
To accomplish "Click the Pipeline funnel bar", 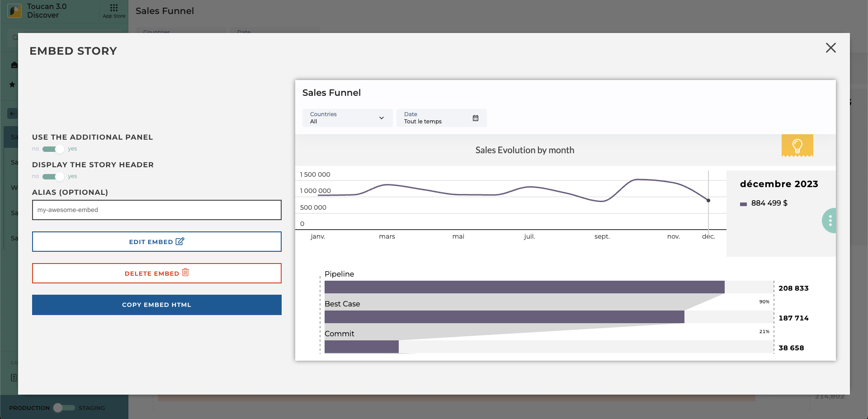I will pos(524,287).
